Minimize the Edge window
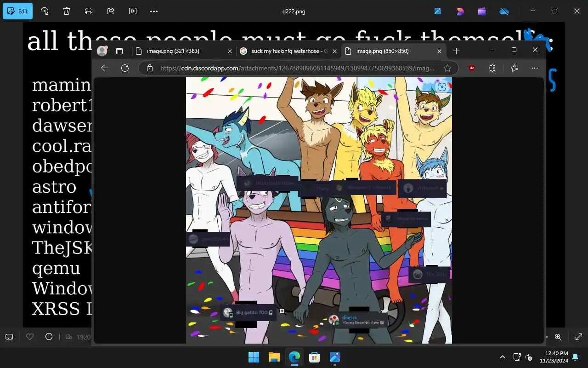Image resolution: width=588 pixels, height=368 pixels. click(493, 50)
